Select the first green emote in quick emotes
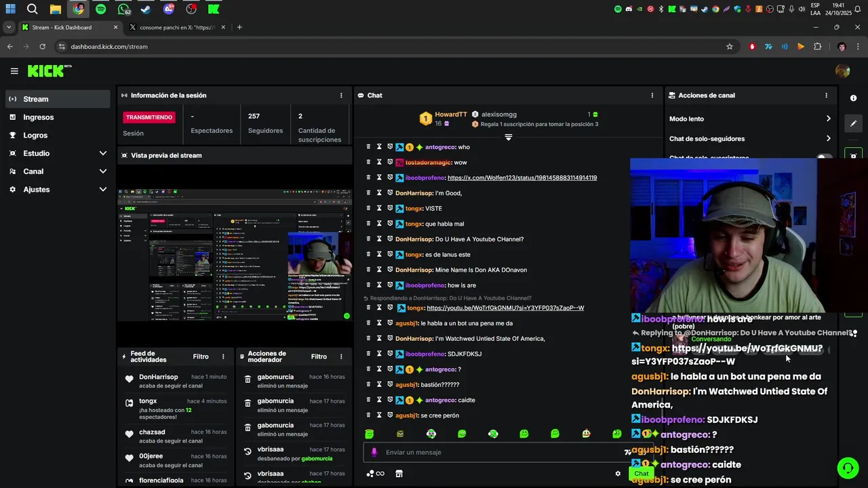 [x=369, y=434]
